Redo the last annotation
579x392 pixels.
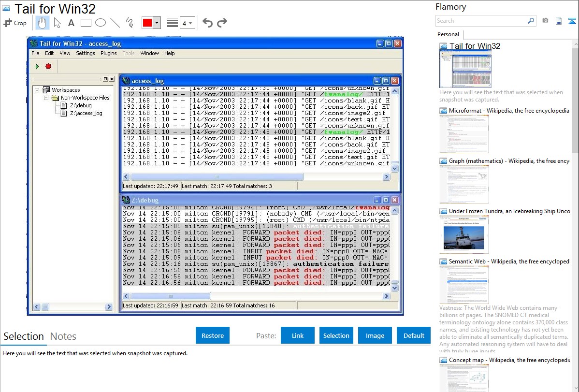[x=222, y=23]
